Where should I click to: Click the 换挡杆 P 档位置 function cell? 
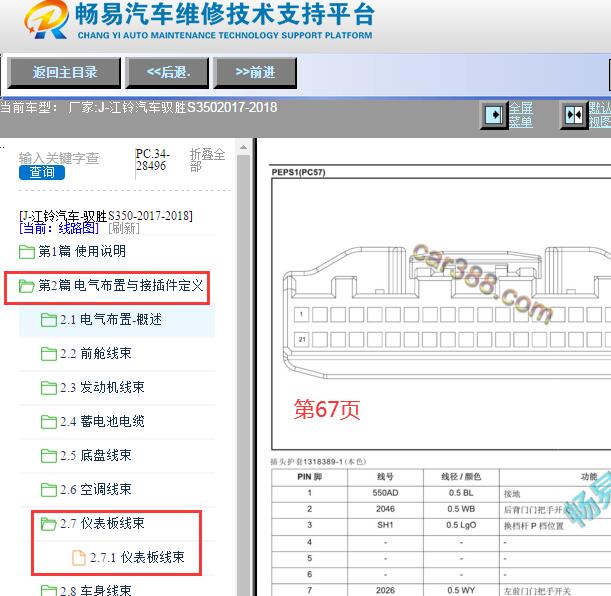click(533, 526)
